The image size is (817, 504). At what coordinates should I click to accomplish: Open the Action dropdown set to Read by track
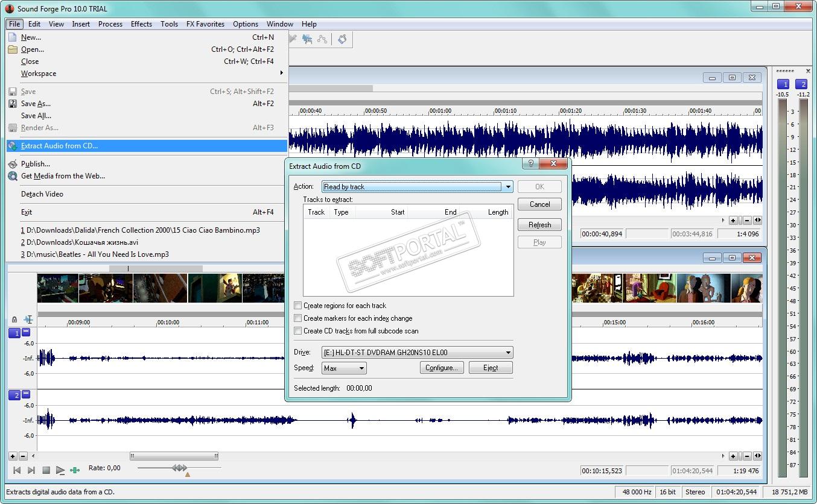[507, 187]
